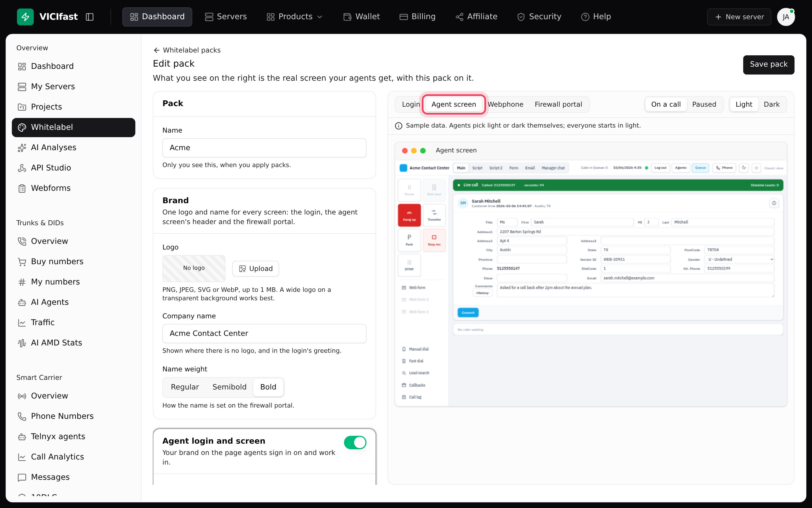Select the Light preview theme
This screenshot has width=812, height=508.
[743, 104]
